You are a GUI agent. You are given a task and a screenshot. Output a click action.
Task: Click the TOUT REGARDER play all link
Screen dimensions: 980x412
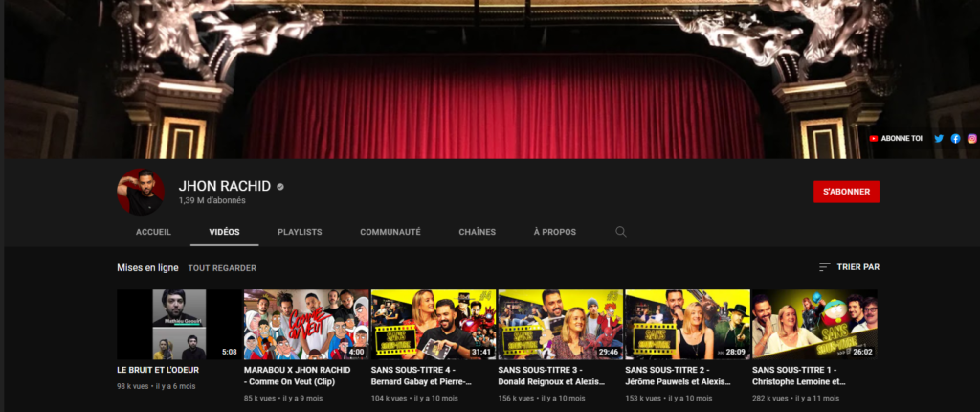pyautogui.click(x=222, y=268)
